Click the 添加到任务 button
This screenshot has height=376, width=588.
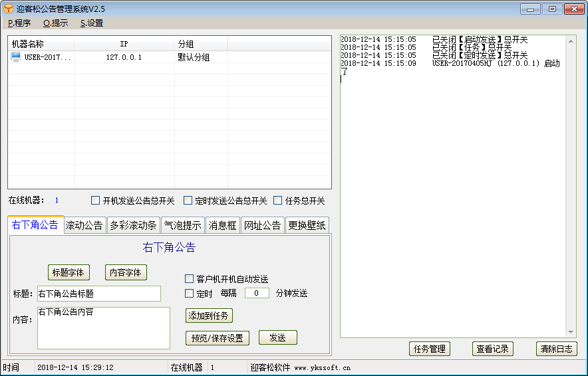209,316
